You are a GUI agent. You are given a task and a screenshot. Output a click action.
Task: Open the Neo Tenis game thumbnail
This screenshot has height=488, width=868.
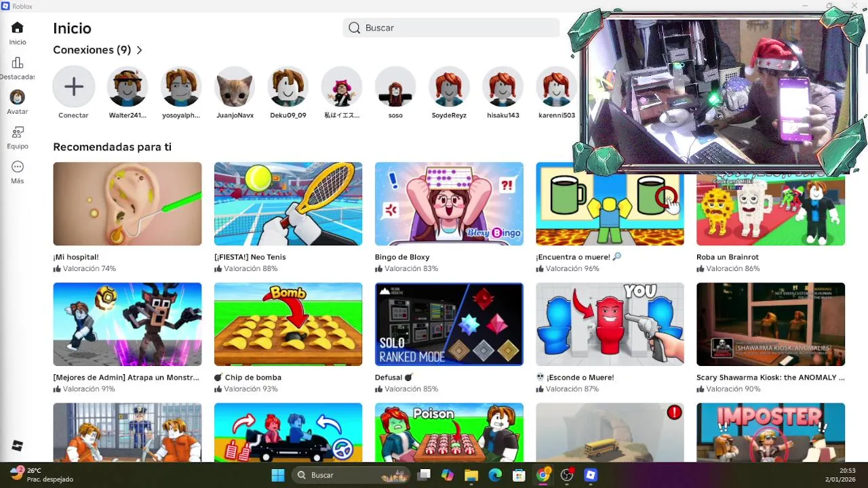pyautogui.click(x=288, y=203)
